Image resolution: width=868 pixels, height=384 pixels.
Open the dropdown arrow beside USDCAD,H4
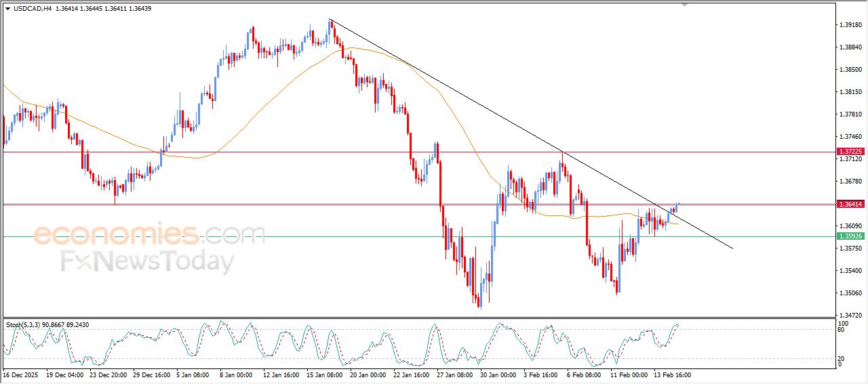(7, 9)
